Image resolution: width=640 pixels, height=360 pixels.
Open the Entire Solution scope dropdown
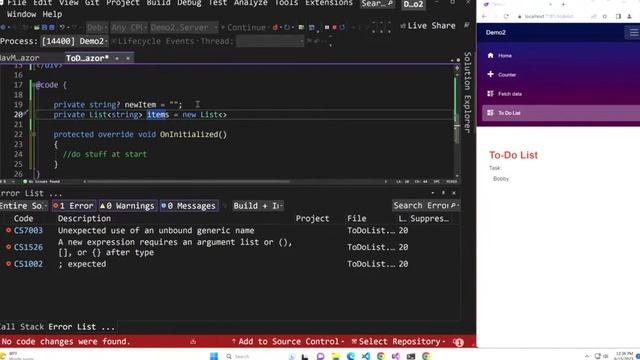[x=23, y=206]
